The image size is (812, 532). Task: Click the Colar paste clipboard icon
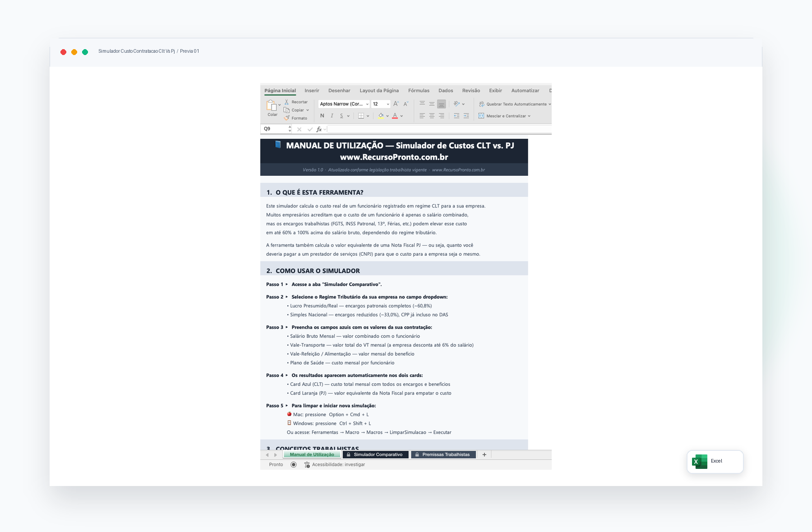(x=272, y=105)
